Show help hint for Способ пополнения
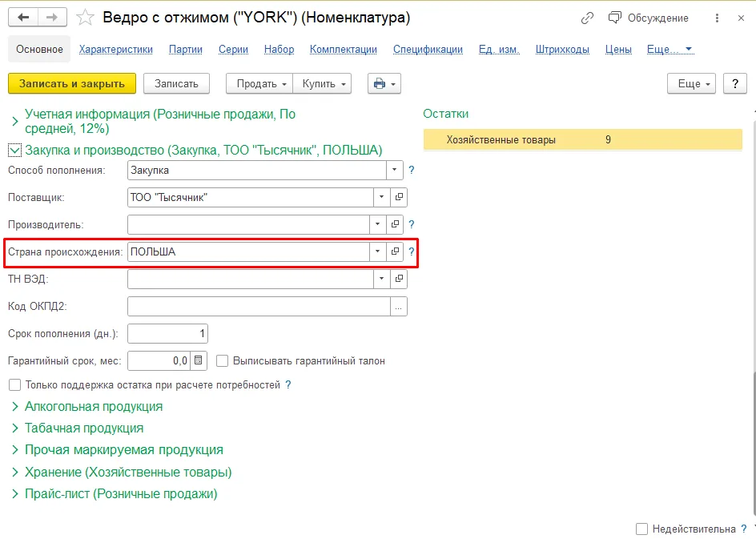 coord(412,170)
